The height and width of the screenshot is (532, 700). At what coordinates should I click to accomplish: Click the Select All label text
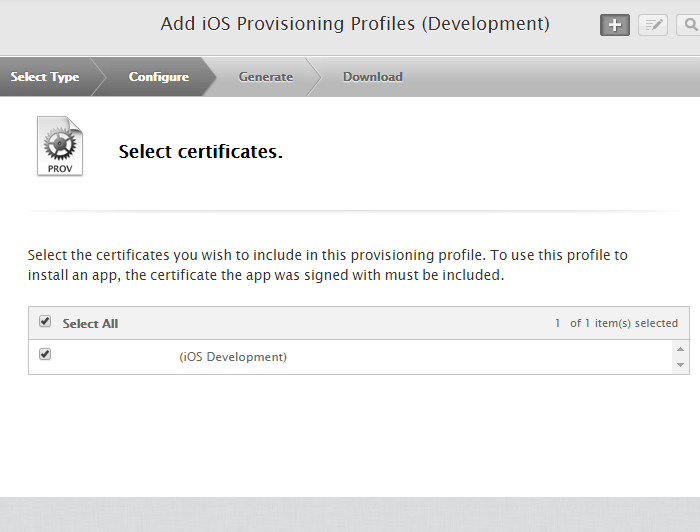click(90, 324)
